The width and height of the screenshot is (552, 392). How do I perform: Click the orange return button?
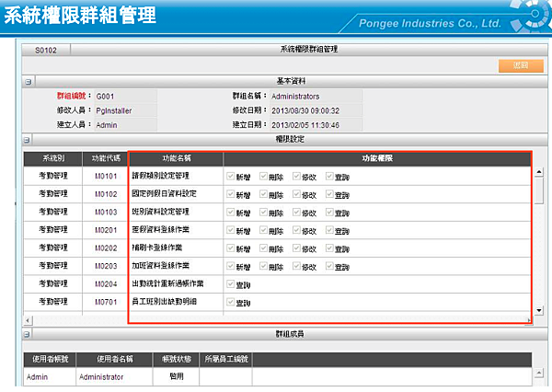[x=521, y=65]
